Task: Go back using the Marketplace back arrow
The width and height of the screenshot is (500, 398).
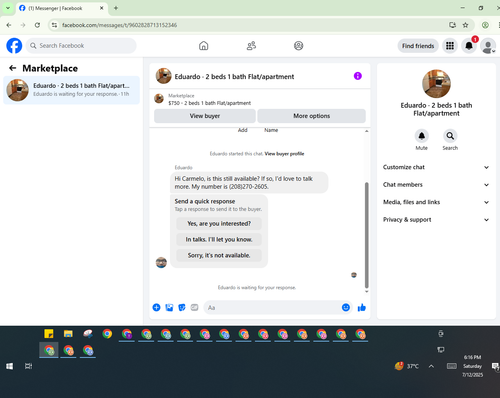Action: tap(13, 68)
